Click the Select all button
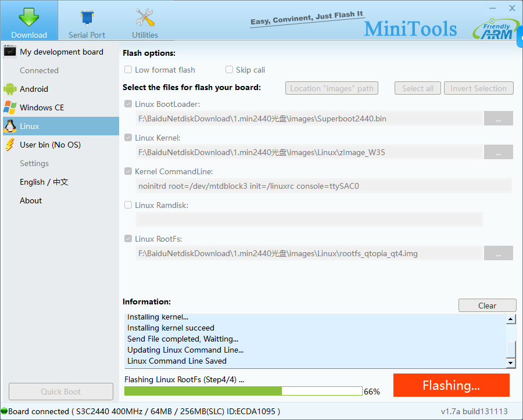The height and width of the screenshot is (420, 523). click(418, 88)
